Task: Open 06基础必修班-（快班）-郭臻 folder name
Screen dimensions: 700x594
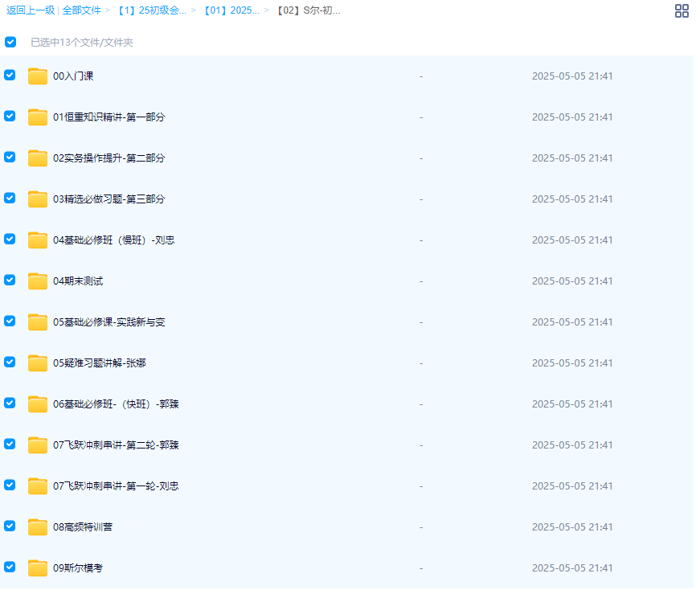Action: click(117, 406)
